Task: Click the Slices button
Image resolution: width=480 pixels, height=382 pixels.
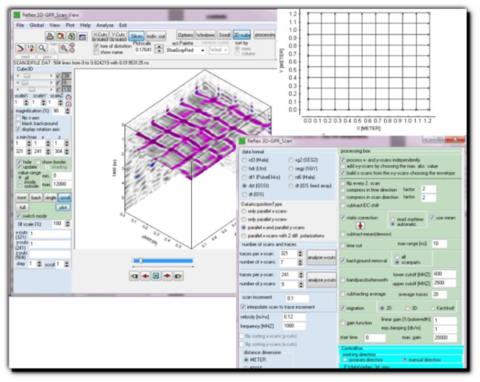Action: [136, 36]
